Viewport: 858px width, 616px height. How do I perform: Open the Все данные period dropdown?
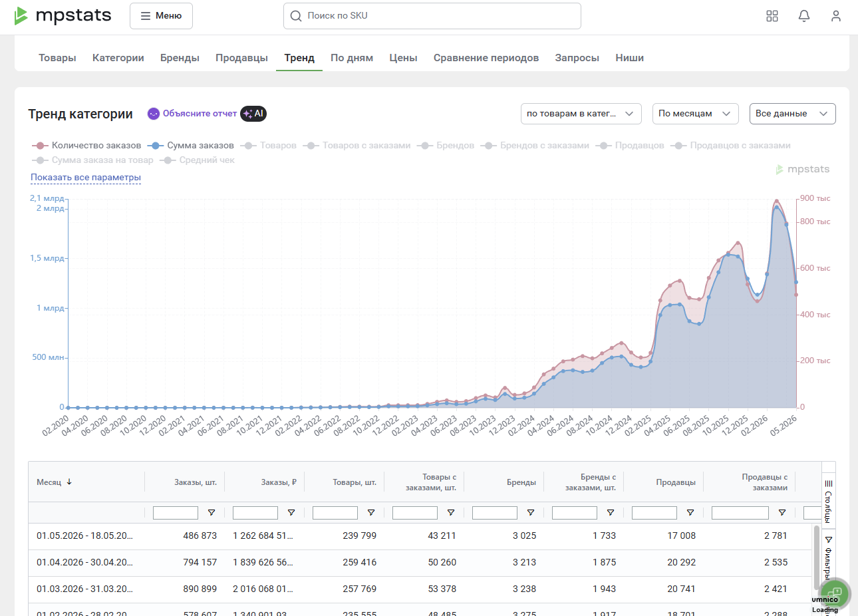pyautogui.click(x=792, y=114)
